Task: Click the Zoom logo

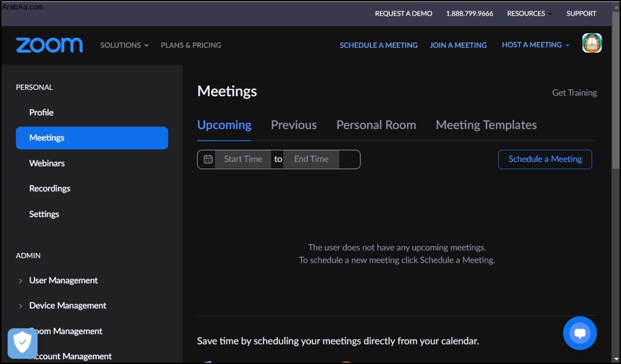Action: (x=49, y=45)
